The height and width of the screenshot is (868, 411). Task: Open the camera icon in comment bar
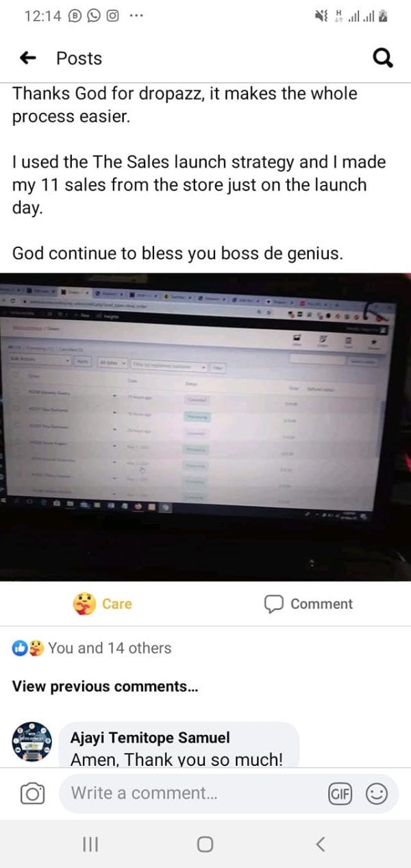click(32, 793)
